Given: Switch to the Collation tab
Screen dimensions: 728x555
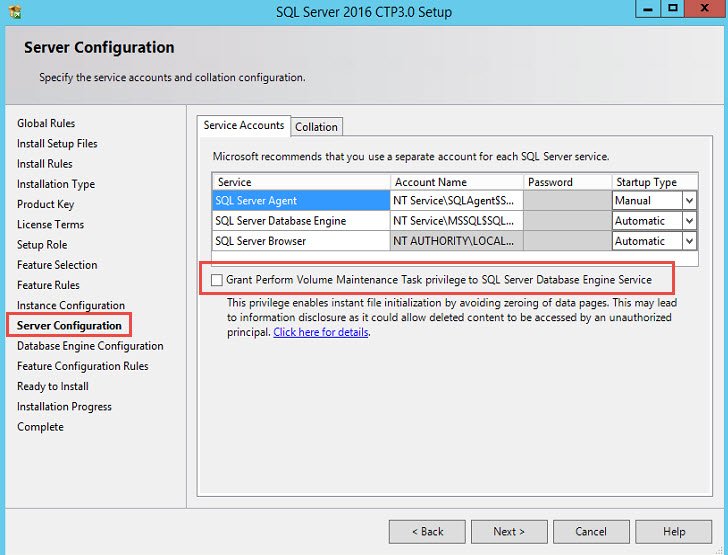Looking at the screenshot, I should coord(317,127).
